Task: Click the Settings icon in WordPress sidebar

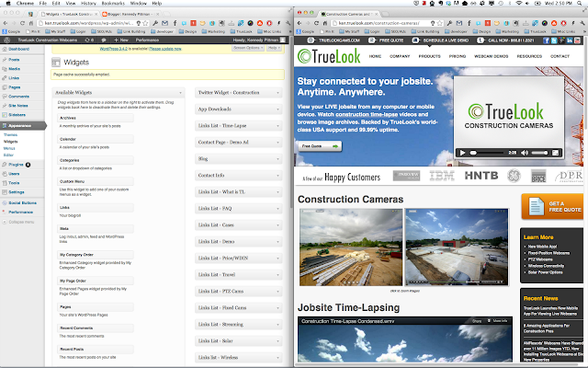Action: coord(5,192)
